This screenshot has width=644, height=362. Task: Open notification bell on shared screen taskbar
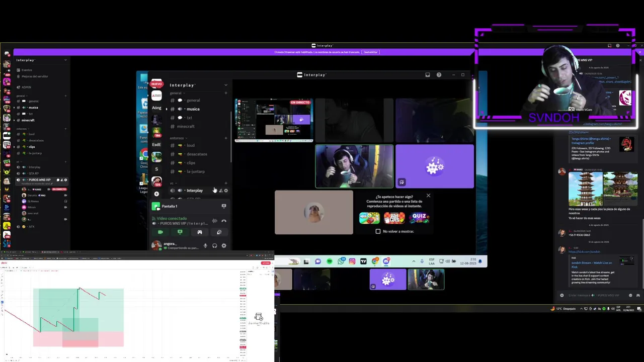(x=480, y=261)
